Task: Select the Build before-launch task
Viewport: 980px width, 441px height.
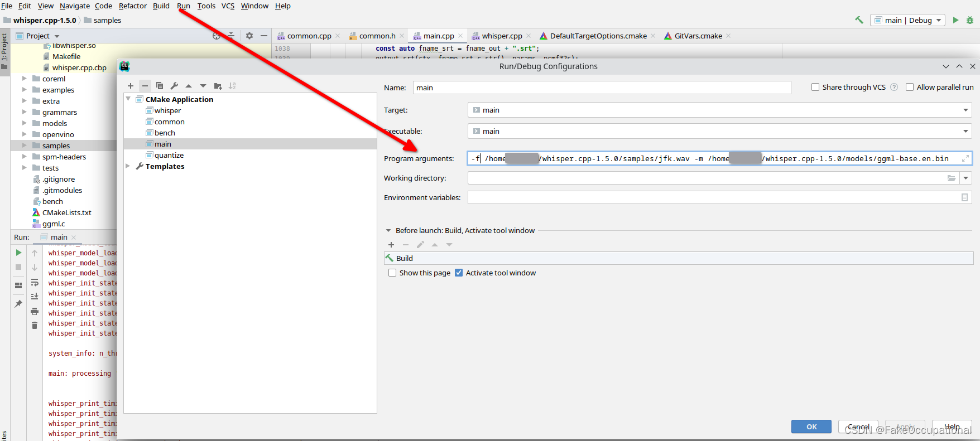Action: point(679,258)
